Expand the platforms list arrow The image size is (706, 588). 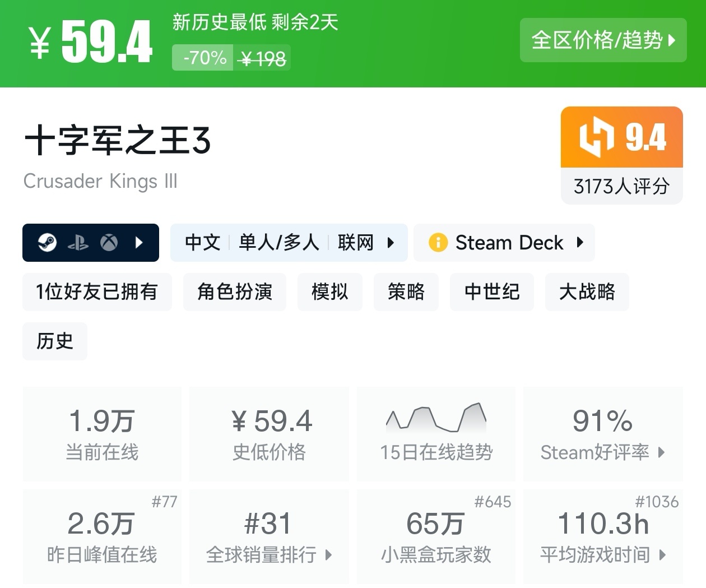click(140, 243)
